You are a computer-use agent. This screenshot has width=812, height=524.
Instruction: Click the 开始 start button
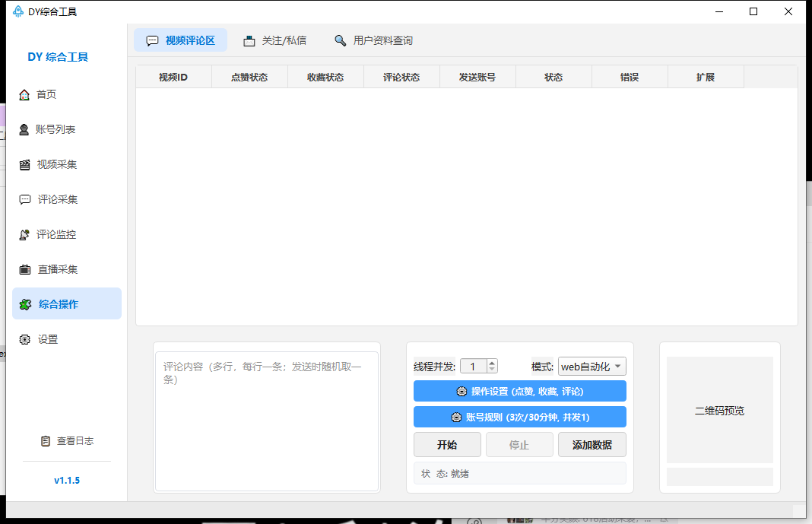[x=447, y=445]
